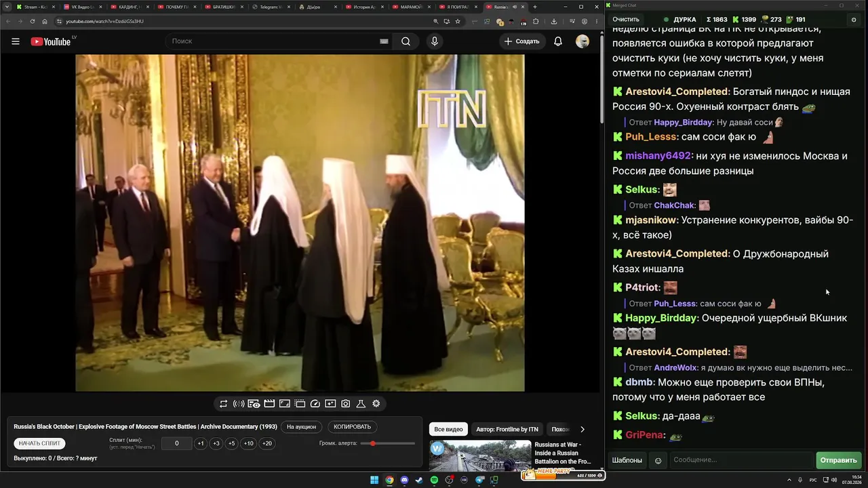Screen dimensions: 868x488
Task: Open settings gear in player toolbar
Action: 376,404
